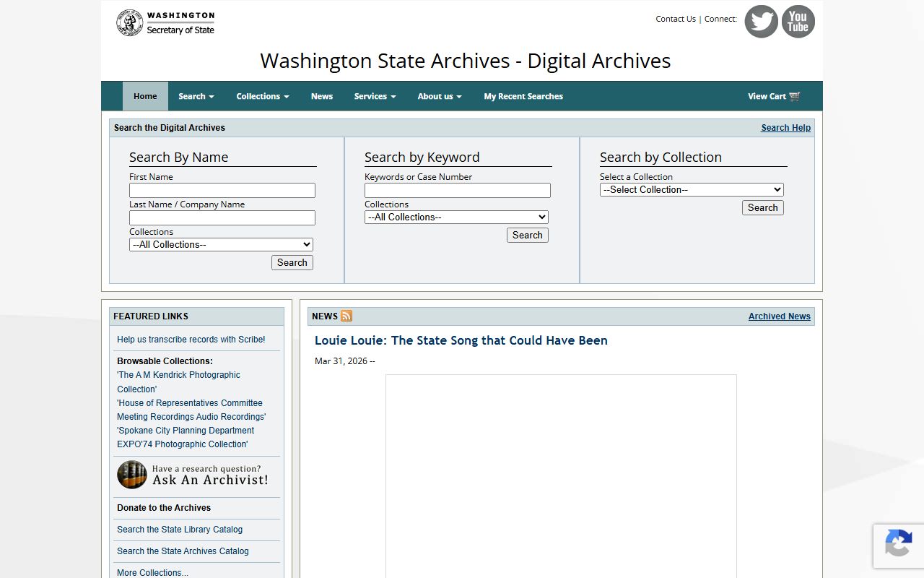This screenshot has width=924, height=578.
Task: Open the Search Help link
Action: pyautogui.click(x=786, y=128)
